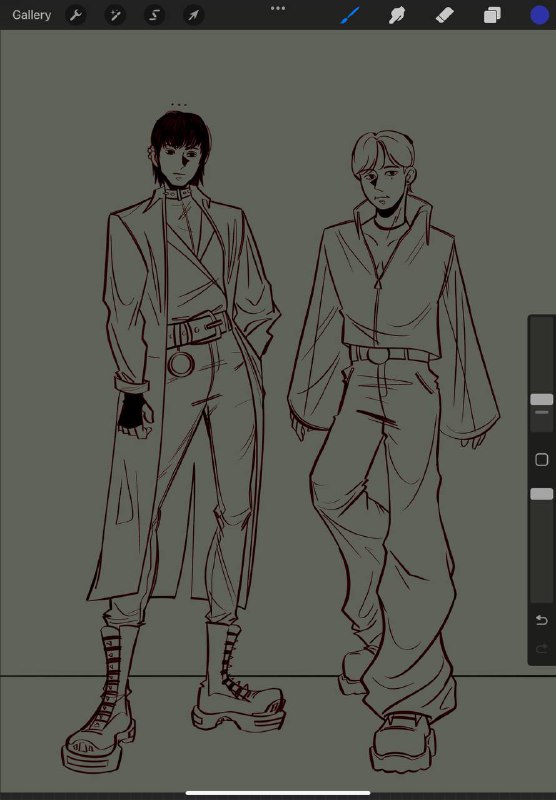Image resolution: width=556 pixels, height=800 pixels.
Task: Tap the black glove on the left character
Action: [x=133, y=411]
